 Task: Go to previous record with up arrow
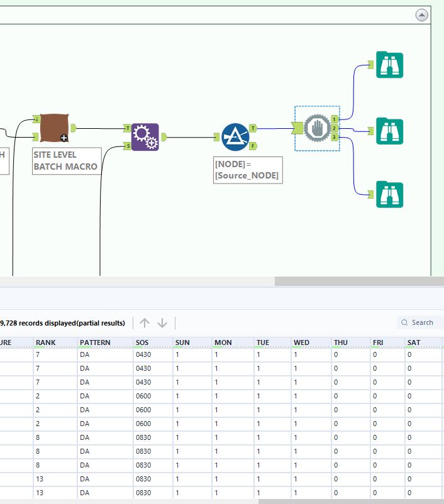[145, 323]
